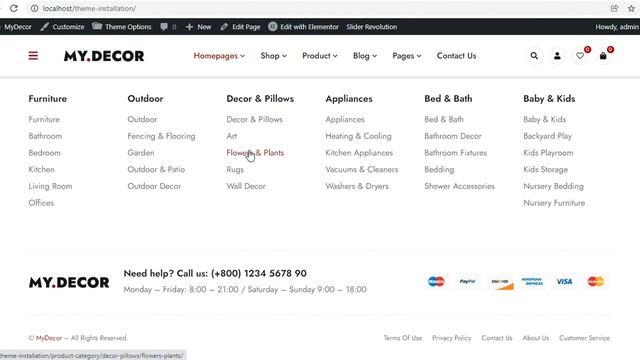Click the site info icon in address bar
This screenshot has width=640, height=360.
coord(35,8)
